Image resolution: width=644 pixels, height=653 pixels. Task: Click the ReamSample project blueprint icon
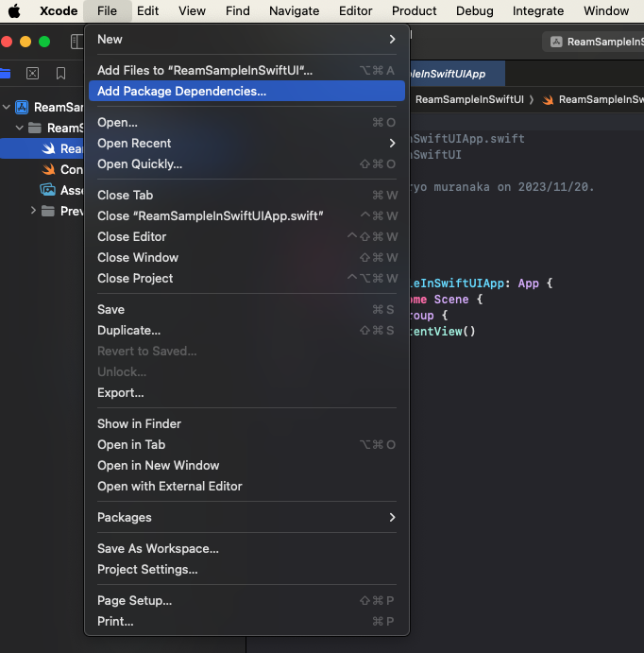click(x=22, y=107)
